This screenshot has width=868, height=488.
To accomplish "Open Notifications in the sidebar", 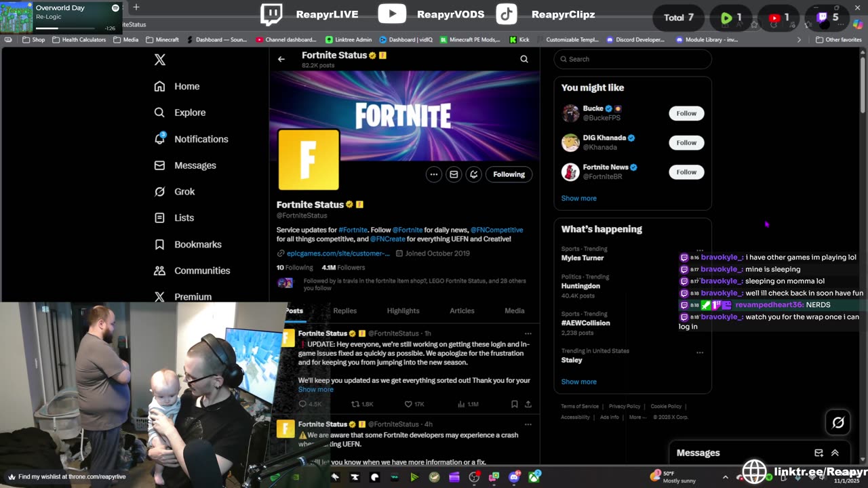I will tap(191, 139).
